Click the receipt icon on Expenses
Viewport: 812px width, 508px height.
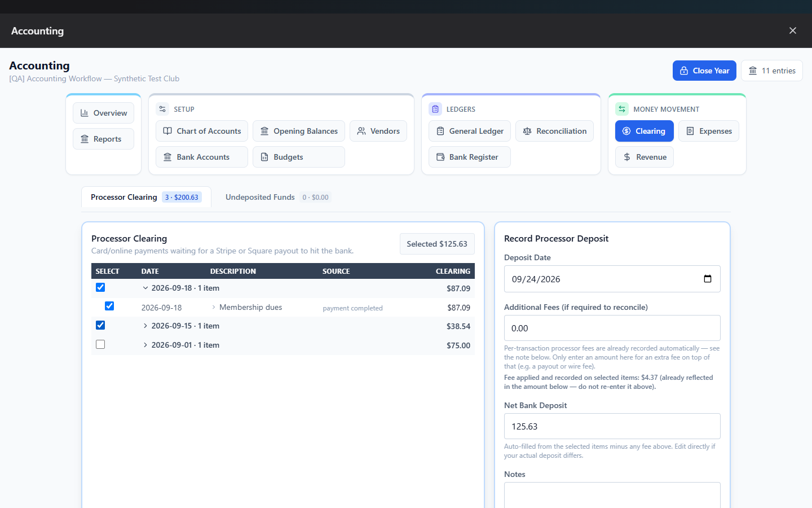(x=690, y=131)
